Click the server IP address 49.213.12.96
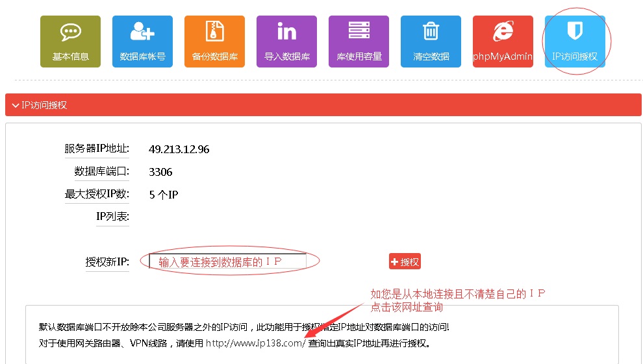This screenshot has width=643, height=364. 179,150
